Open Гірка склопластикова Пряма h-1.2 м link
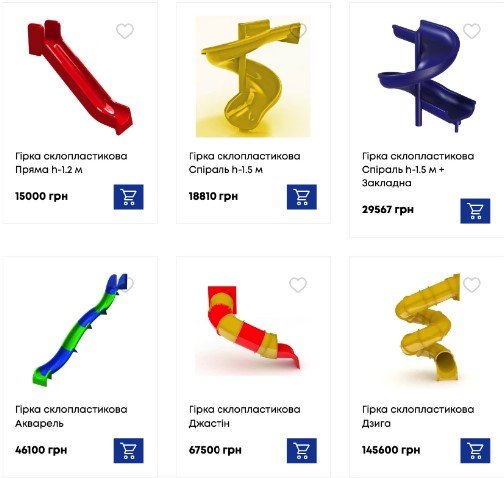504x478 pixels. click(x=71, y=163)
